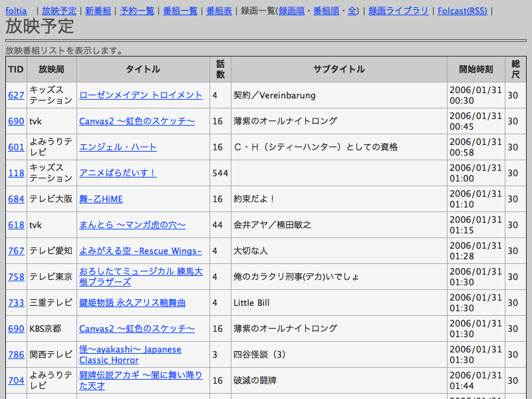
Task: Open the 予約一覧 reservation list
Action: (137, 11)
